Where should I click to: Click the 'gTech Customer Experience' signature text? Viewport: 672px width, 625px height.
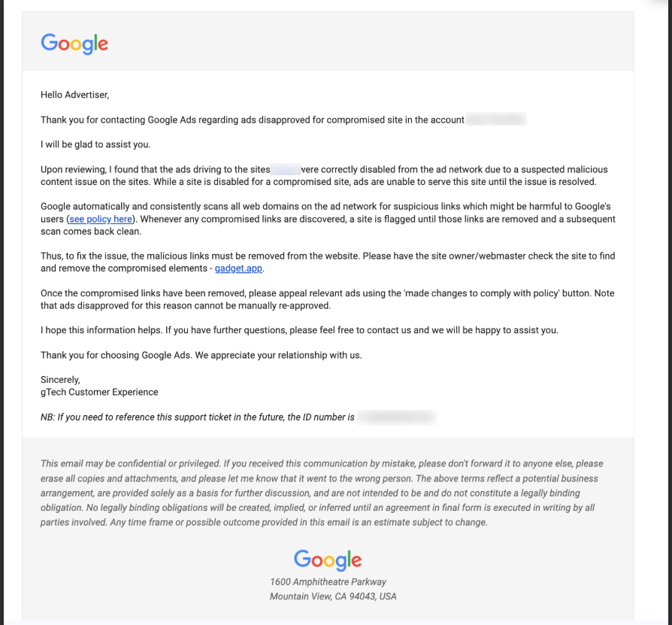click(99, 392)
